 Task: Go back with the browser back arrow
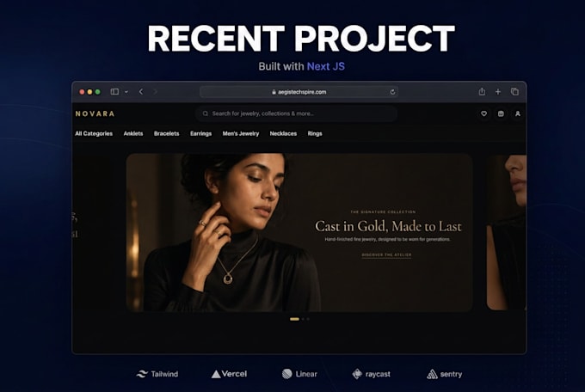click(x=140, y=92)
